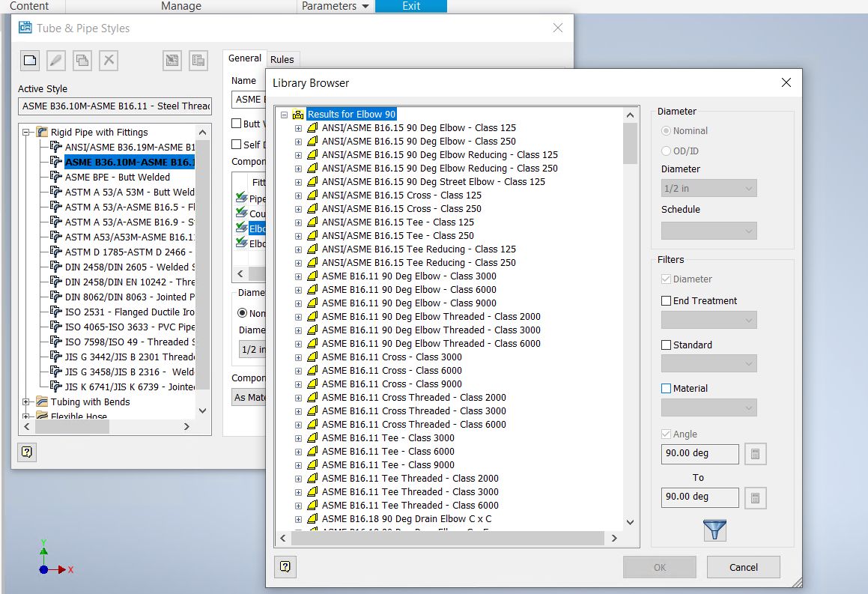
Task: Collapse the Rigid Pipe with Fittings node
Action: tap(26, 133)
